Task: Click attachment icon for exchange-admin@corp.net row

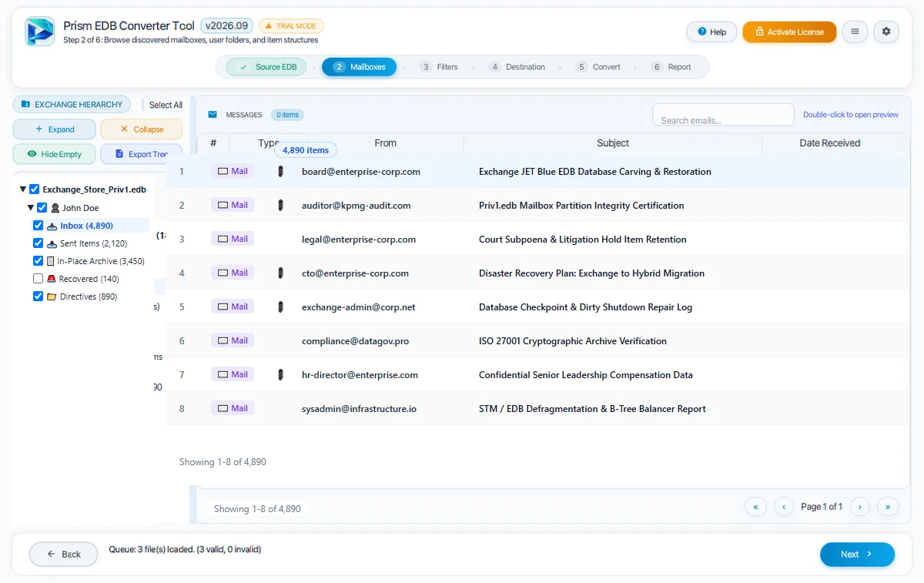Action: pos(281,307)
